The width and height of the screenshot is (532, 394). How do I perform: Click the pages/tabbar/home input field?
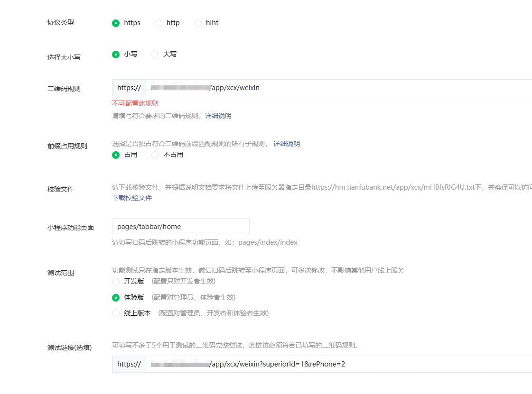click(180, 227)
